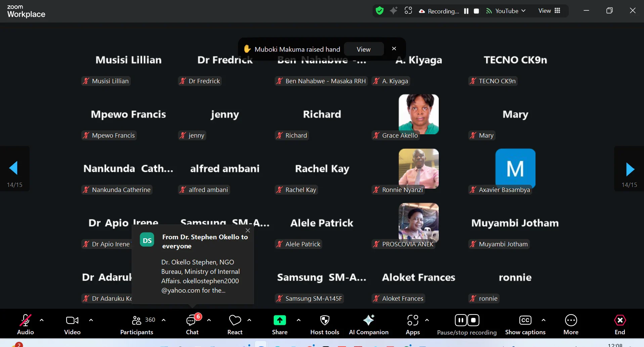Image resolution: width=644 pixels, height=347 pixels.
Task: Open the Apps panel
Action: coord(413,325)
